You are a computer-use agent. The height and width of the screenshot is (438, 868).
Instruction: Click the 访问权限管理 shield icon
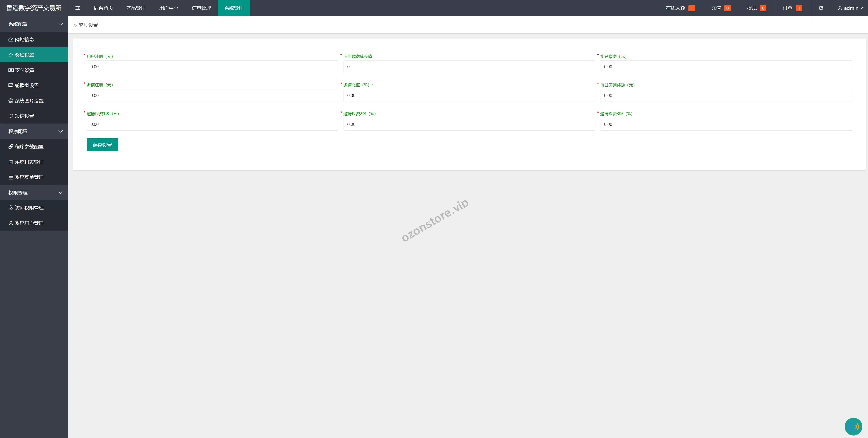click(x=11, y=208)
